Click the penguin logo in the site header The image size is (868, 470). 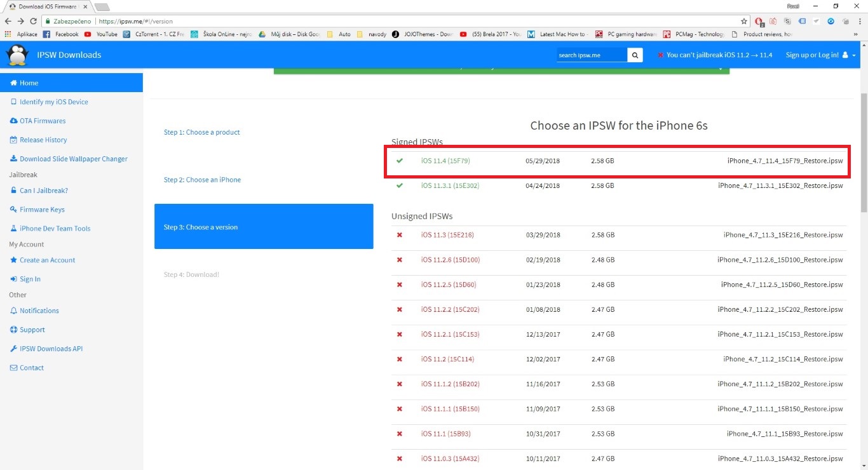click(17, 55)
